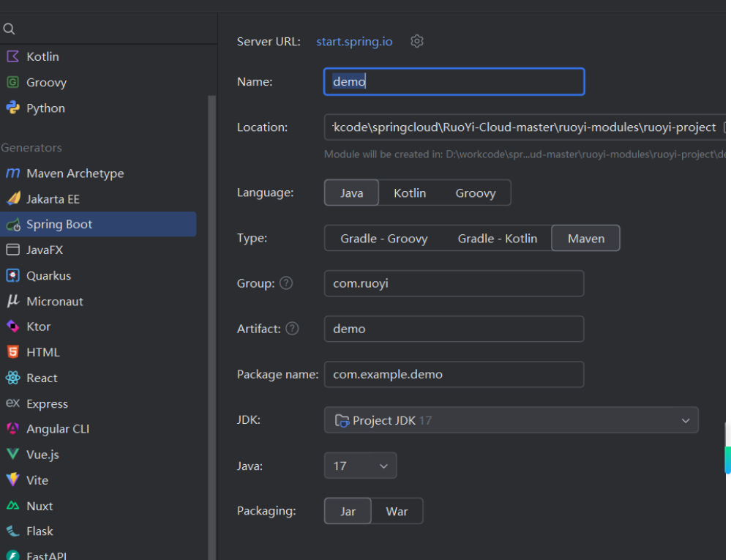Open Server URL settings gear
The image size is (731, 560).
click(417, 42)
